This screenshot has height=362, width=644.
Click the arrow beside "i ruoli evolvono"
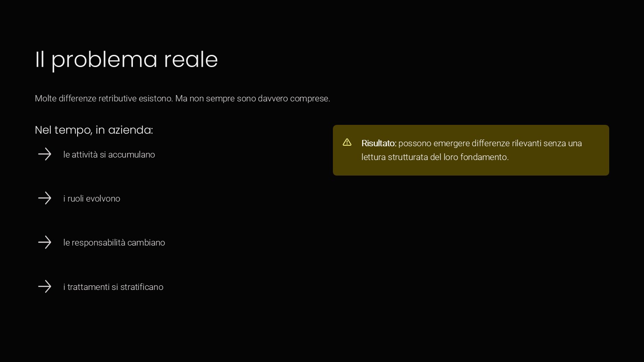44,198
